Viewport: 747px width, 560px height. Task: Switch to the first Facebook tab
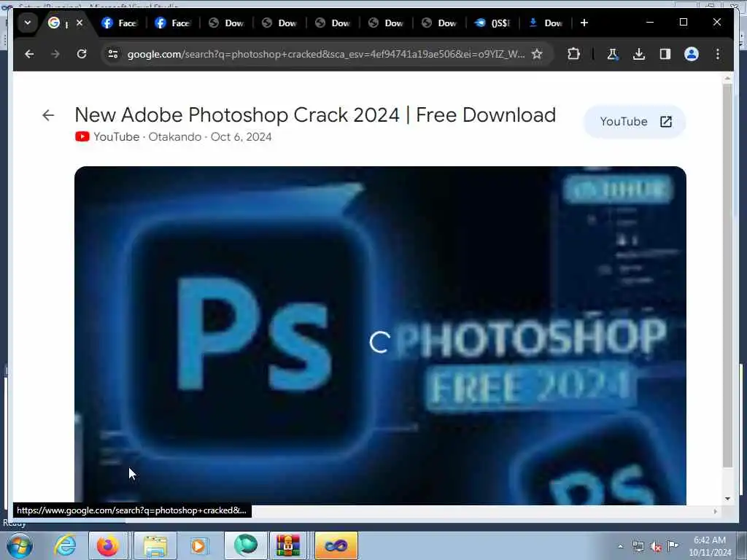coord(119,23)
